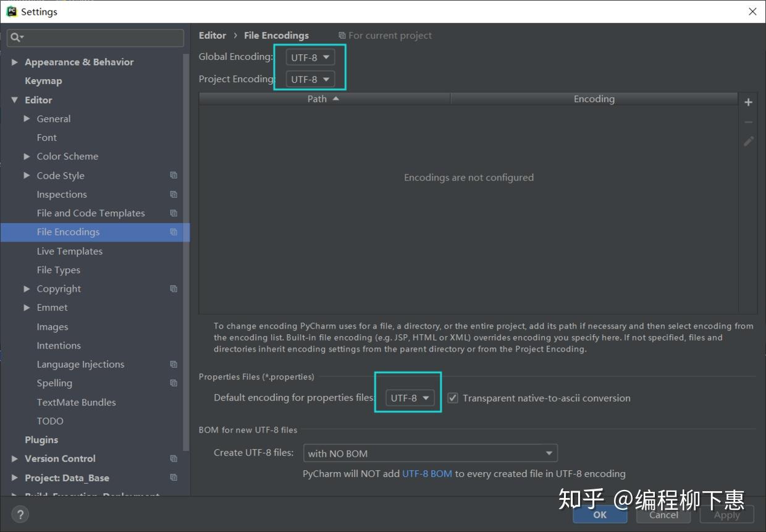Open the Global Encoding dropdown

(309, 56)
